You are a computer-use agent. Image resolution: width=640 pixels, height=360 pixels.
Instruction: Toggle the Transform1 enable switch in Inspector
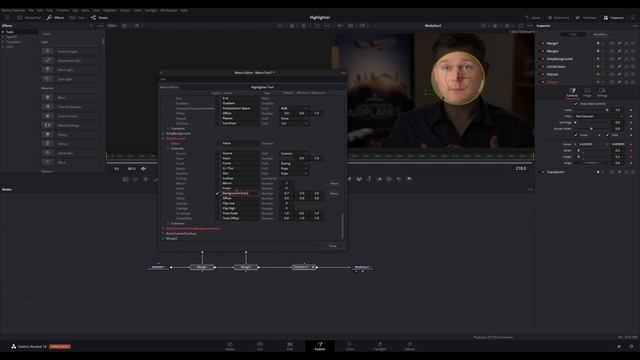point(542,172)
